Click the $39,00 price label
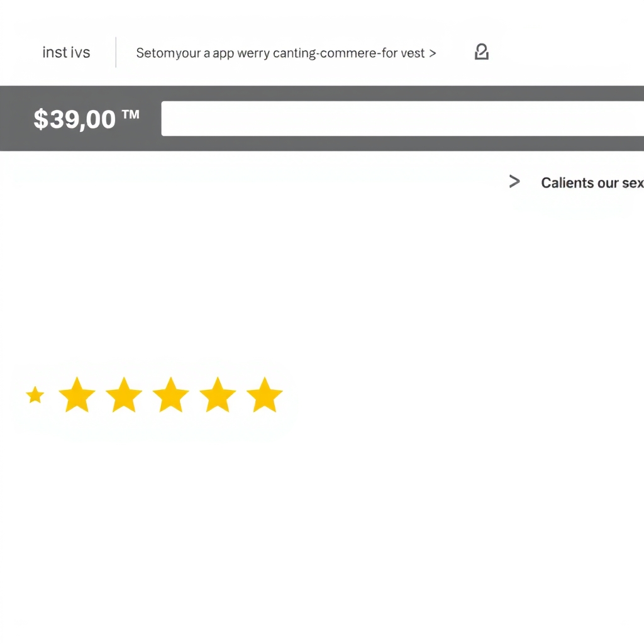The image size is (644, 644). [x=74, y=119]
